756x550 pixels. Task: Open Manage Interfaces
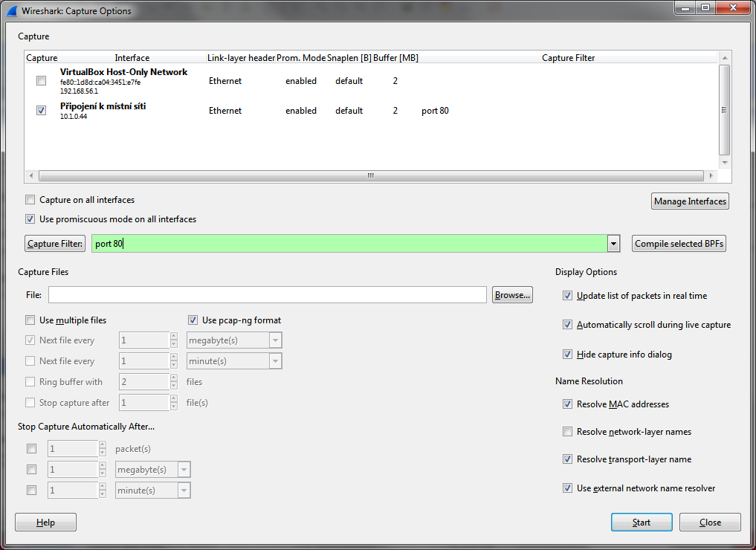690,201
